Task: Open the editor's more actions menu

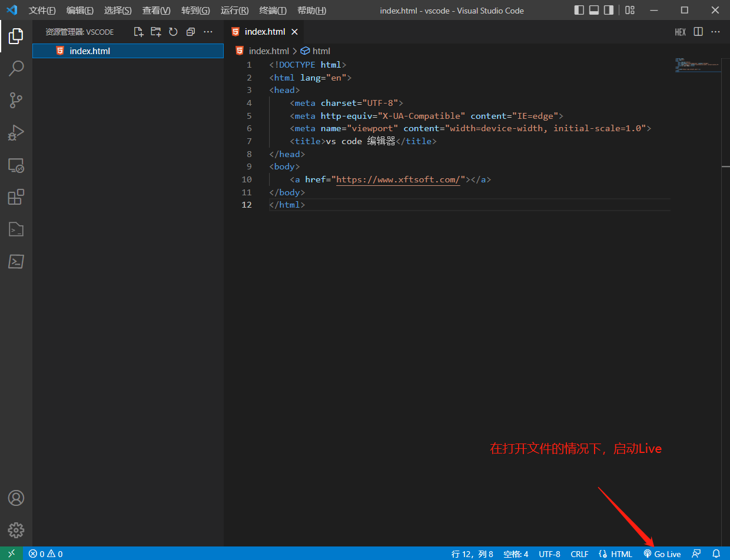Action: (x=715, y=32)
